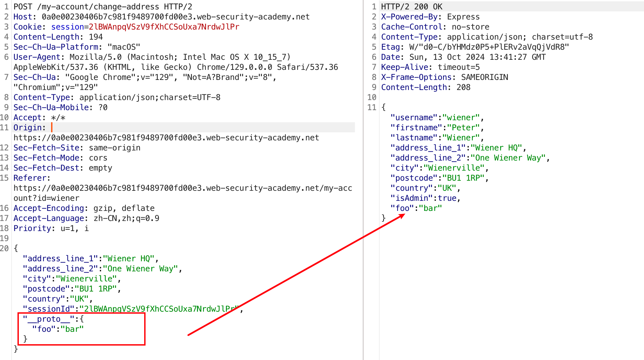Click the Sec-Ch-Ua-Platform "macOS" header
The image size is (644, 360).
(77, 47)
